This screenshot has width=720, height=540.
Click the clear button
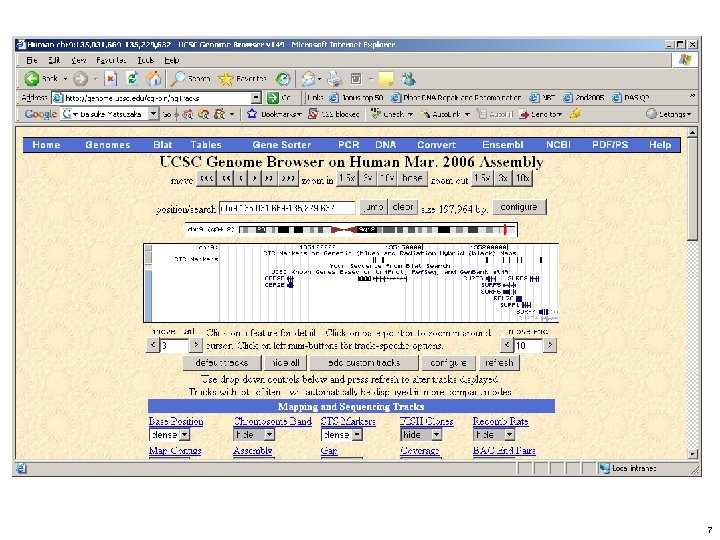403,207
